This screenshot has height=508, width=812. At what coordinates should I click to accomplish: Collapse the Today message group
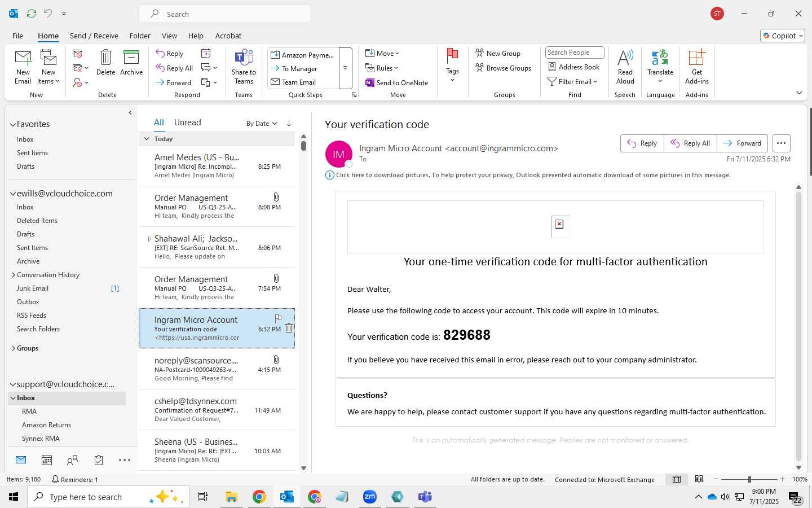[x=147, y=139]
